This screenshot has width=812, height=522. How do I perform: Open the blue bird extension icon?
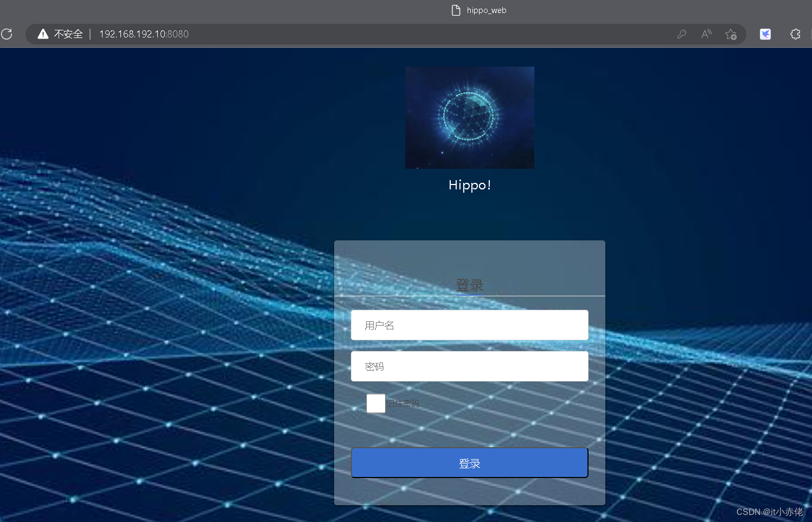pyautogui.click(x=765, y=34)
